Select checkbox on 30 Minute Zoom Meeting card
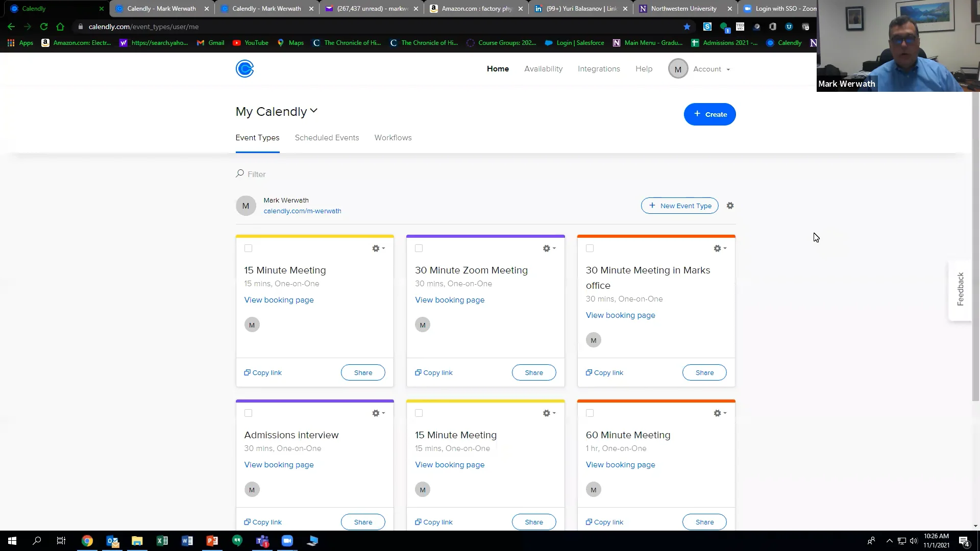The width and height of the screenshot is (980, 551). (419, 248)
